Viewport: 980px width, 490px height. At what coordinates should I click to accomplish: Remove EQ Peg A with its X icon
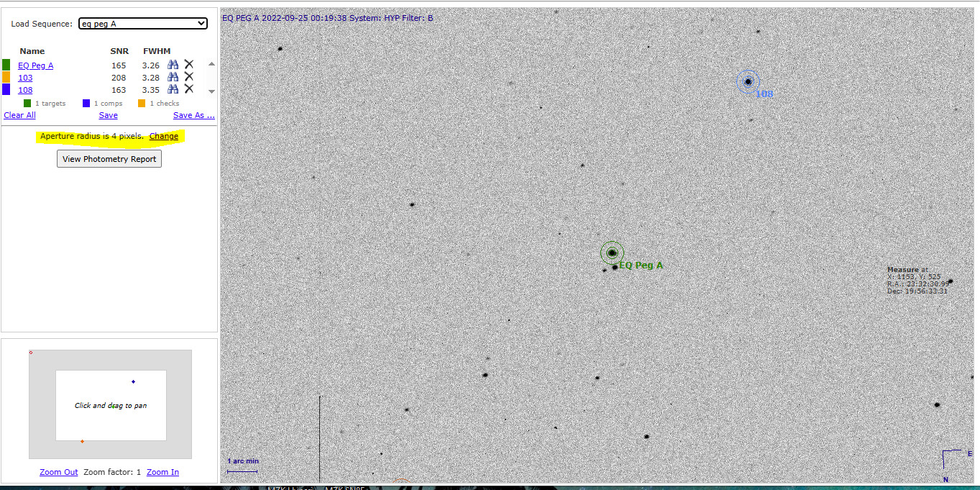(189, 65)
